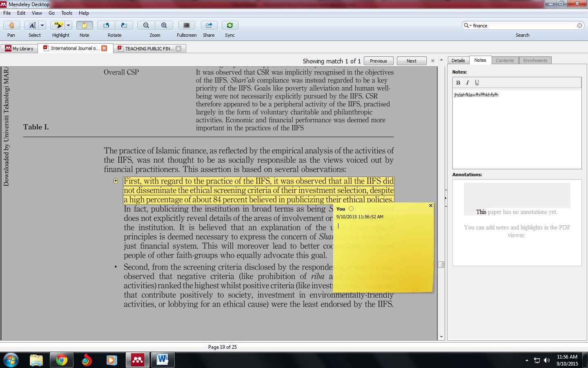Viewport: 588px width, 368px height.
Task: Close the yellow sticky note popup
Action: click(x=430, y=206)
